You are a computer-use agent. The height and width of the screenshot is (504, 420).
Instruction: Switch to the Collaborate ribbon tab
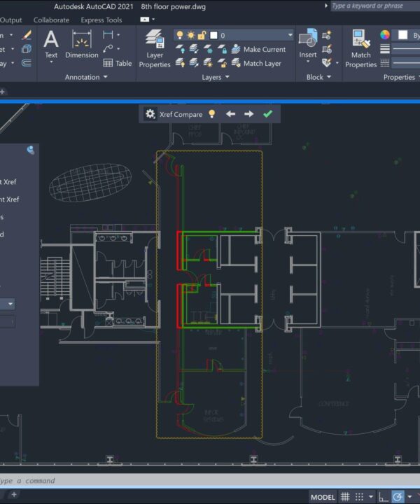tap(51, 20)
